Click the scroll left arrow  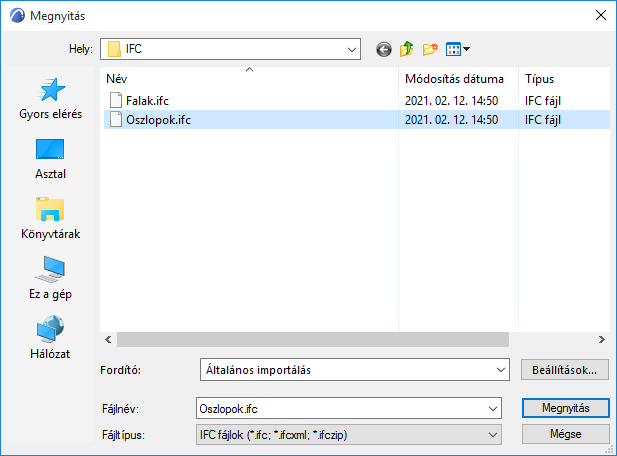(108, 339)
